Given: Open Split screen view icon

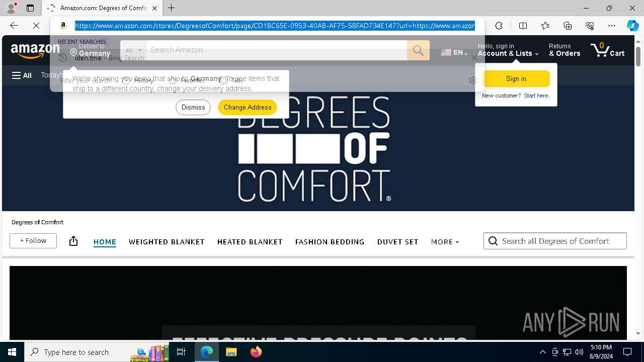Looking at the screenshot, I should coord(523,26).
